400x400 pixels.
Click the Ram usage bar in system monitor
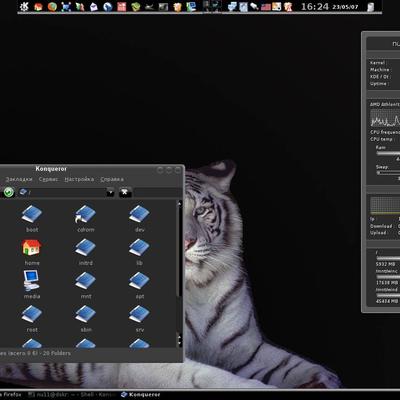click(388, 153)
